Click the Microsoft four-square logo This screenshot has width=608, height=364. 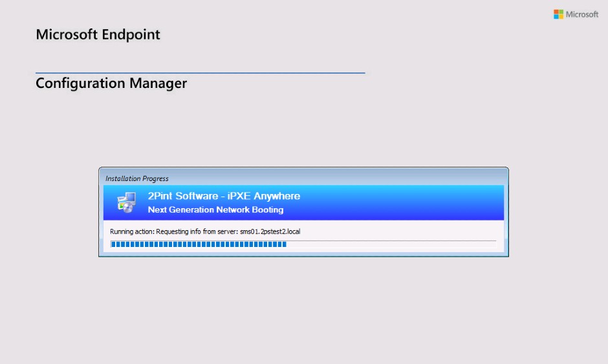coord(558,14)
